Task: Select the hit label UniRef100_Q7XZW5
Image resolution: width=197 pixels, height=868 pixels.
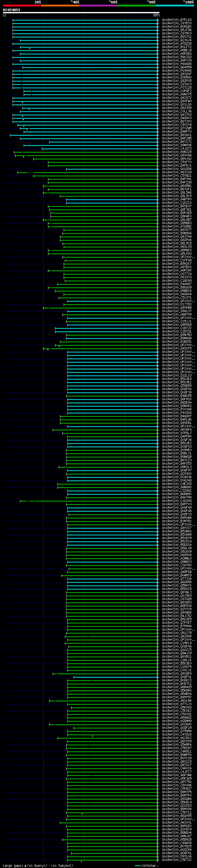Action: [x=176, y=128]
